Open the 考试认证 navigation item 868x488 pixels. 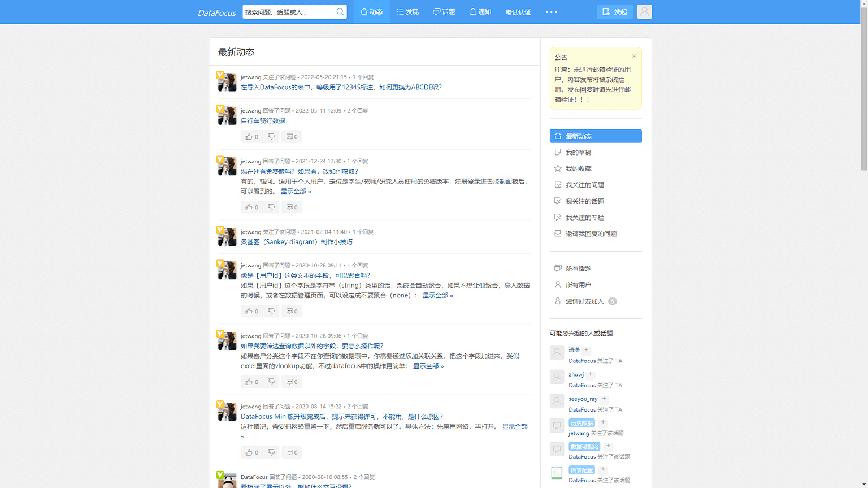pos(518,12)
